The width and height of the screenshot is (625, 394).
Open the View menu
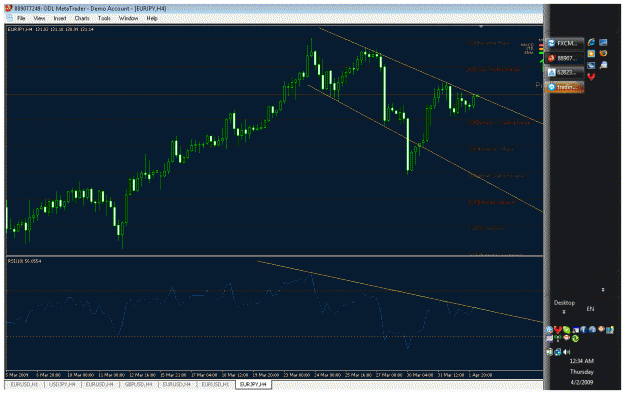[x=39, y=18]
